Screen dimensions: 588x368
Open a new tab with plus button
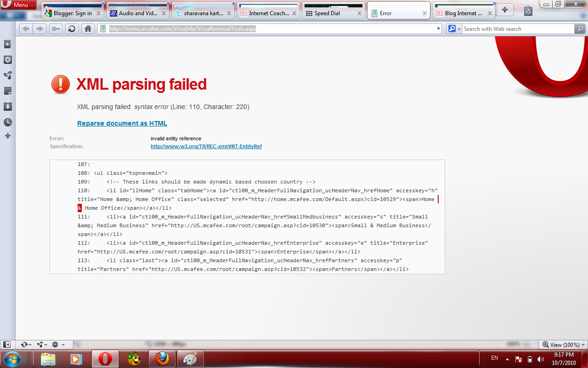click(505, 10)
